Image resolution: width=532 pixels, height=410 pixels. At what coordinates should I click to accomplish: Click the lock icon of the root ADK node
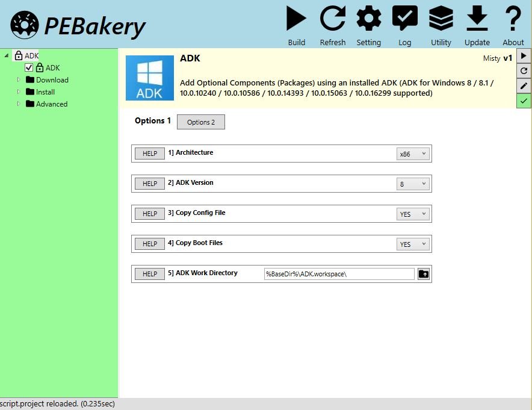[19, 55]
